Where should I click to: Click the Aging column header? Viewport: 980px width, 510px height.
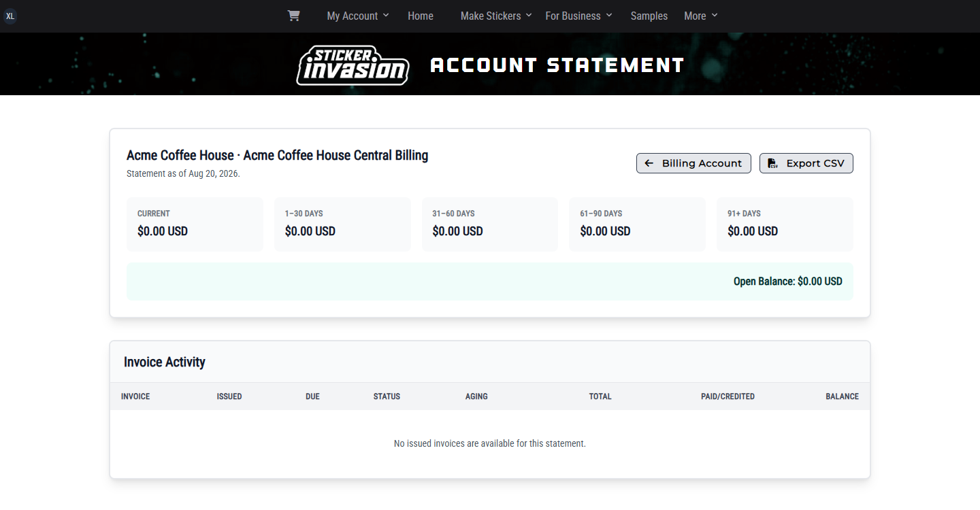(476, 396)
